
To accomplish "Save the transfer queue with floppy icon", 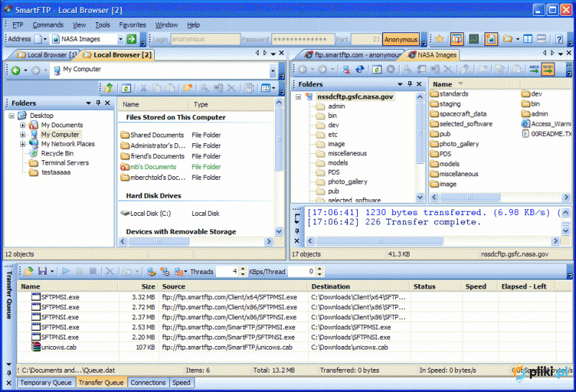I will (x=42, y=272).
